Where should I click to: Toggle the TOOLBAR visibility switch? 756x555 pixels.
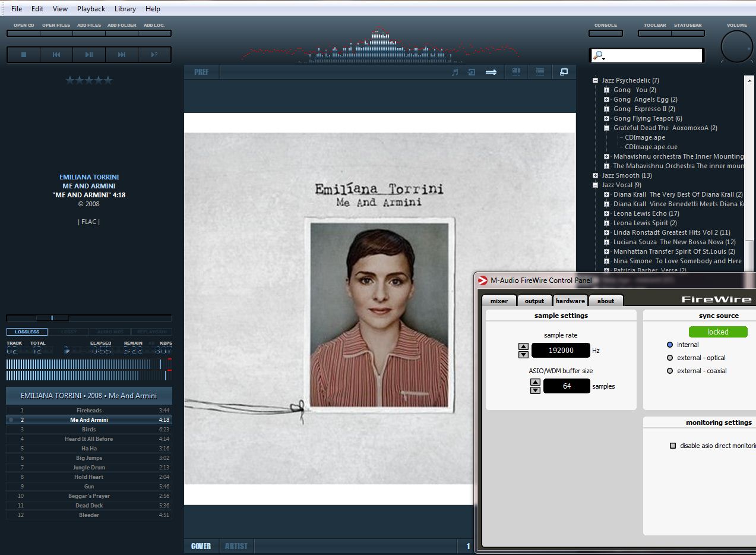pos(654,33)
